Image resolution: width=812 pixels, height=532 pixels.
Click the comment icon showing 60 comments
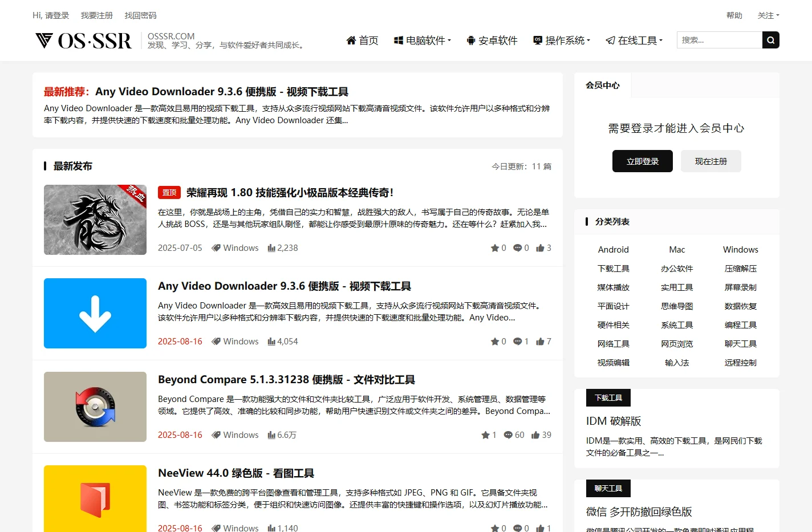508,435
